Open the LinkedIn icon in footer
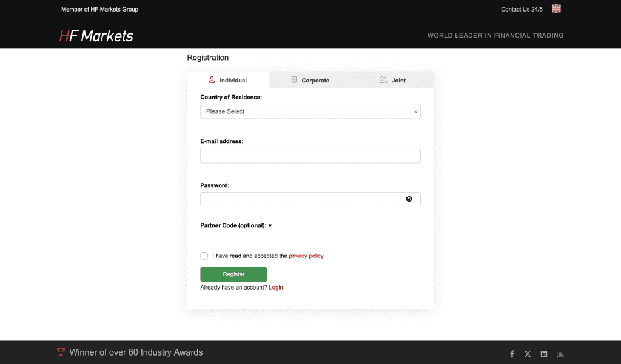Screen dimensions: 621x364 544,354
